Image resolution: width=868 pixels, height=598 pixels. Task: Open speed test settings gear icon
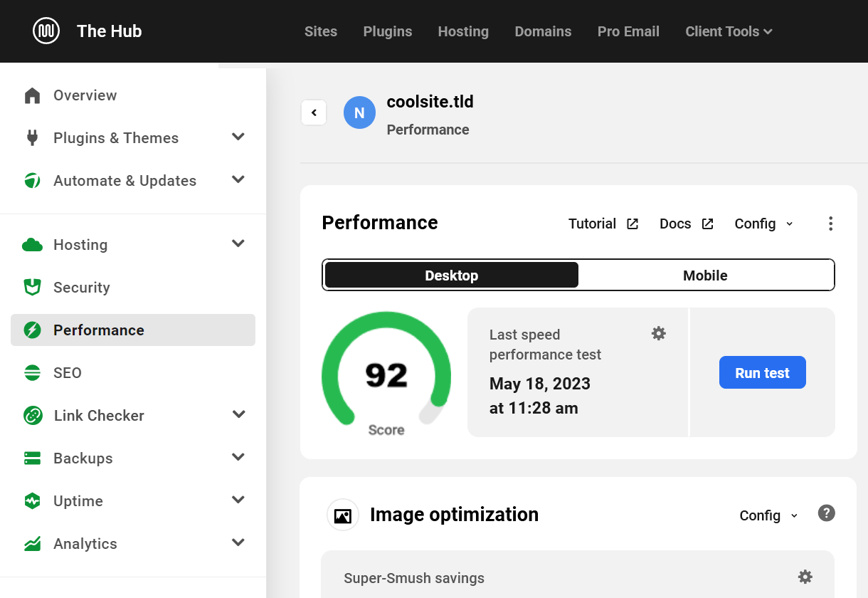click(659, 333)
